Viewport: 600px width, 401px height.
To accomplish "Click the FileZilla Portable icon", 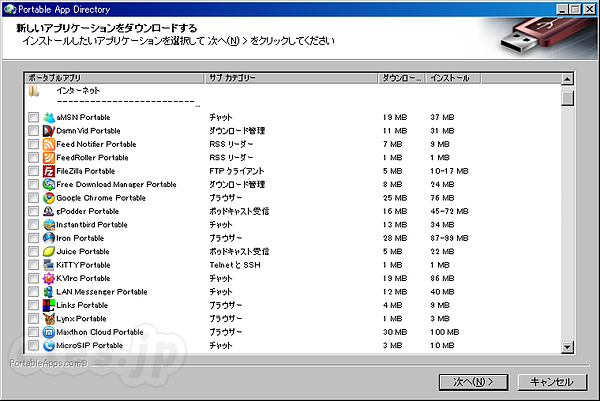I will (x=48, y=171).
